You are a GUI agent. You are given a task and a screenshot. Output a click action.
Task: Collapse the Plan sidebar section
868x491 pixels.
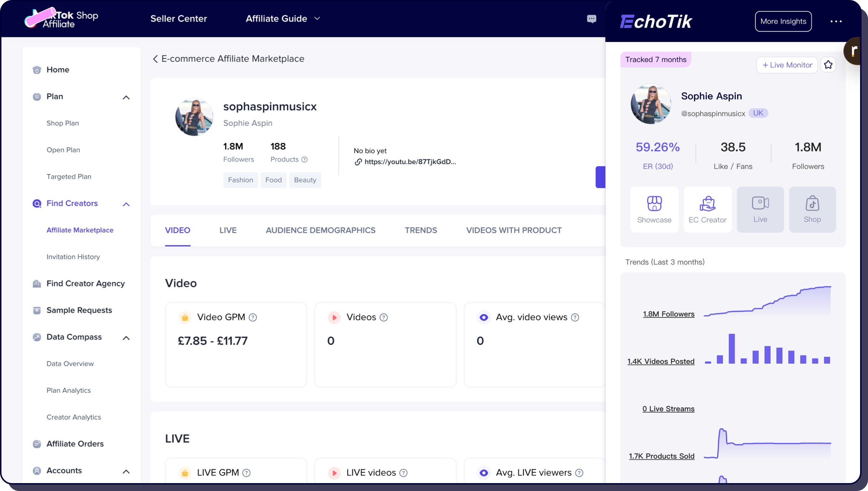126,97
